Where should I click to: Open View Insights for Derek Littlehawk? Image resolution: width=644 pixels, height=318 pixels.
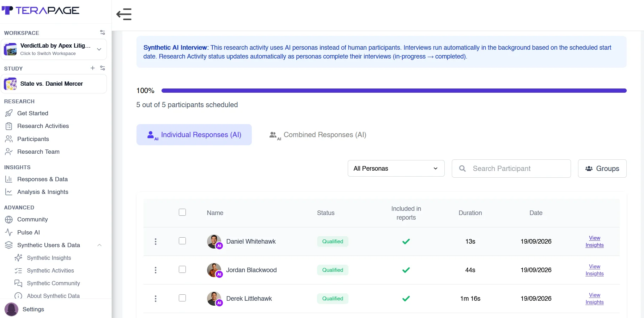(594, 299)
